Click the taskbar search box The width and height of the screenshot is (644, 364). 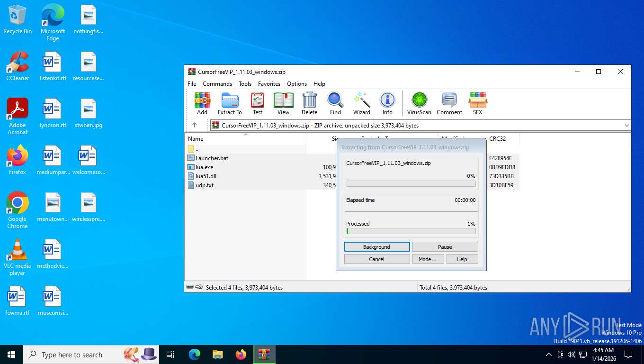click(x=92, y=355)
